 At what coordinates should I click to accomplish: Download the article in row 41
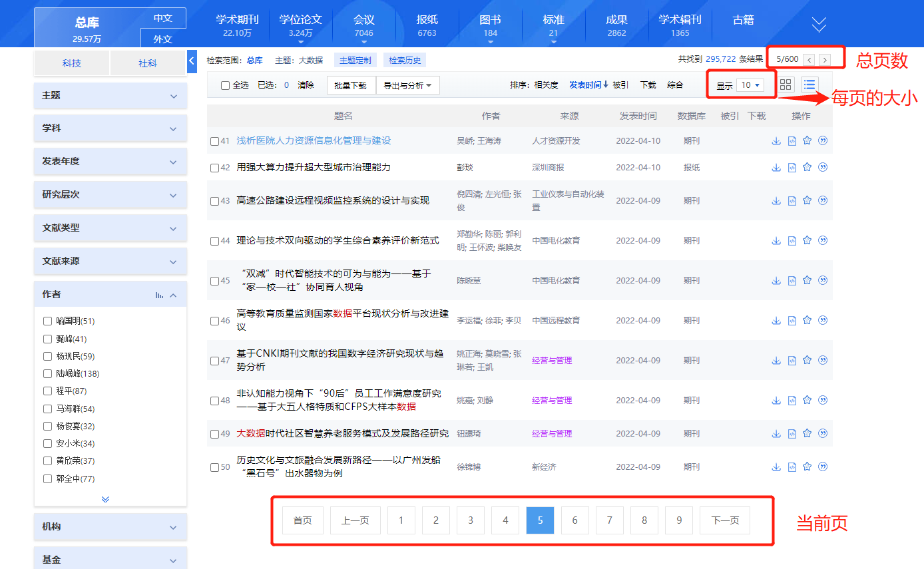(776, 140)
